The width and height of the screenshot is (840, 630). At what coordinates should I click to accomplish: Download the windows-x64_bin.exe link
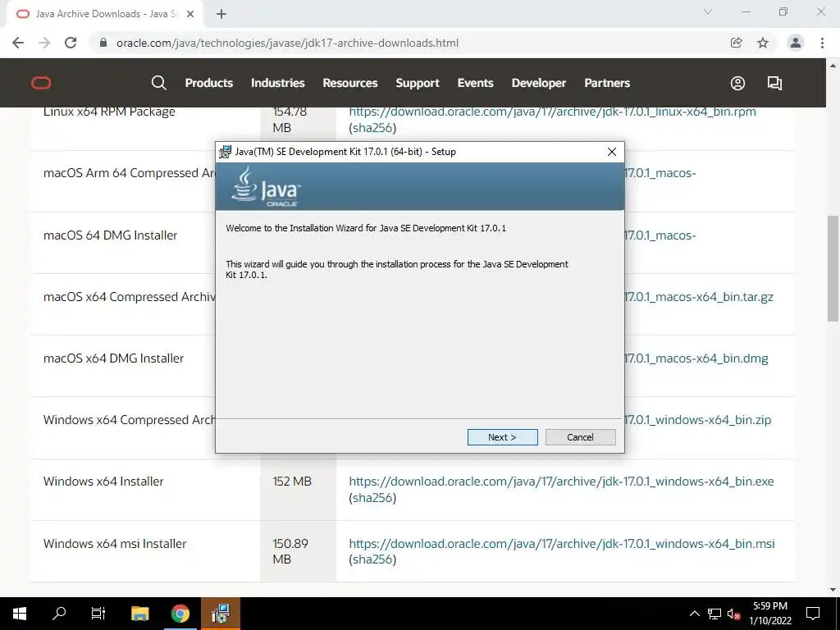tap(561, 481)
